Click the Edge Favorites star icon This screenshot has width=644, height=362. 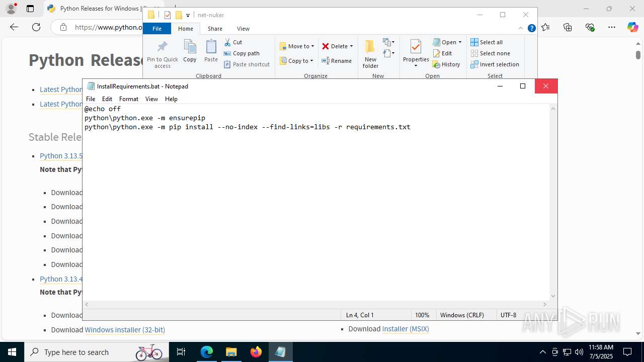pos(546,27)
